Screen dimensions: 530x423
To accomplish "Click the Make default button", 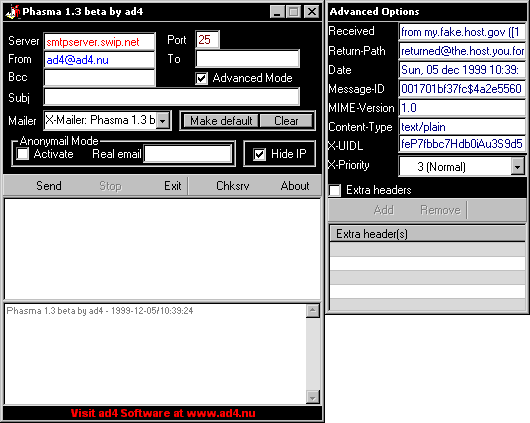I will pos(221,121).
